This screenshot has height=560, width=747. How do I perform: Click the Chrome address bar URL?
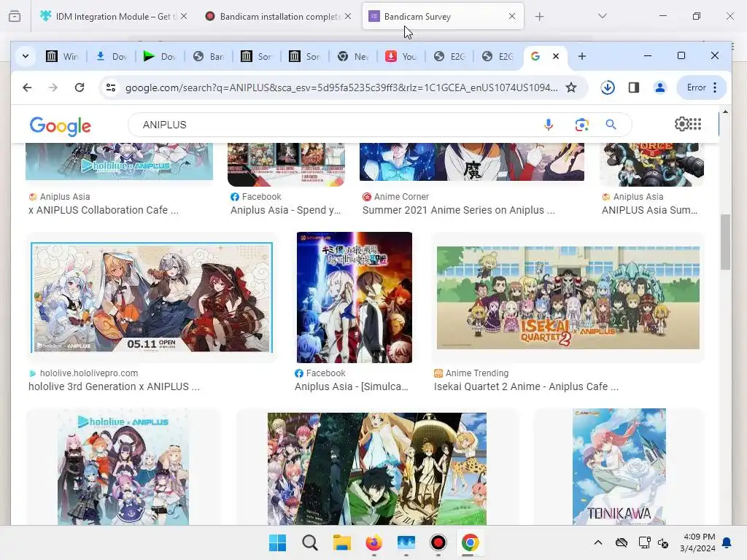point(341,87)
